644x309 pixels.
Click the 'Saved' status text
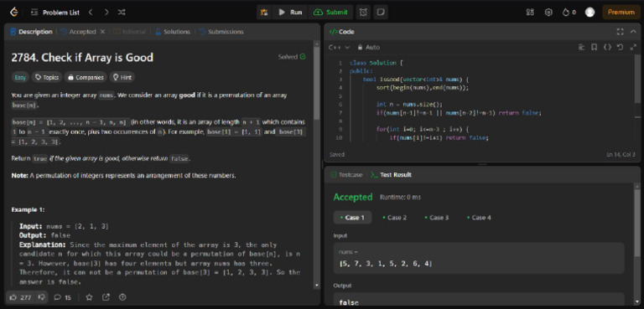tap(337, 155)
